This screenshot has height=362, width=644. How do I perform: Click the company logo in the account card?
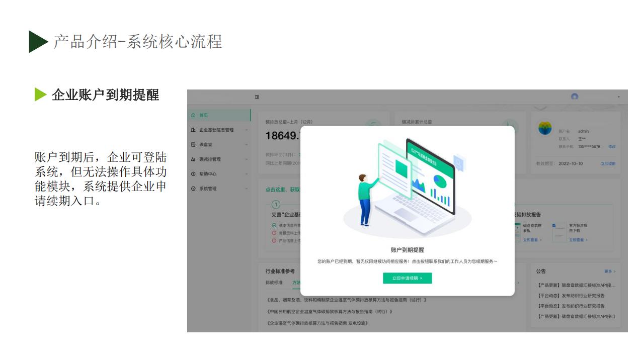click(545, 128)
